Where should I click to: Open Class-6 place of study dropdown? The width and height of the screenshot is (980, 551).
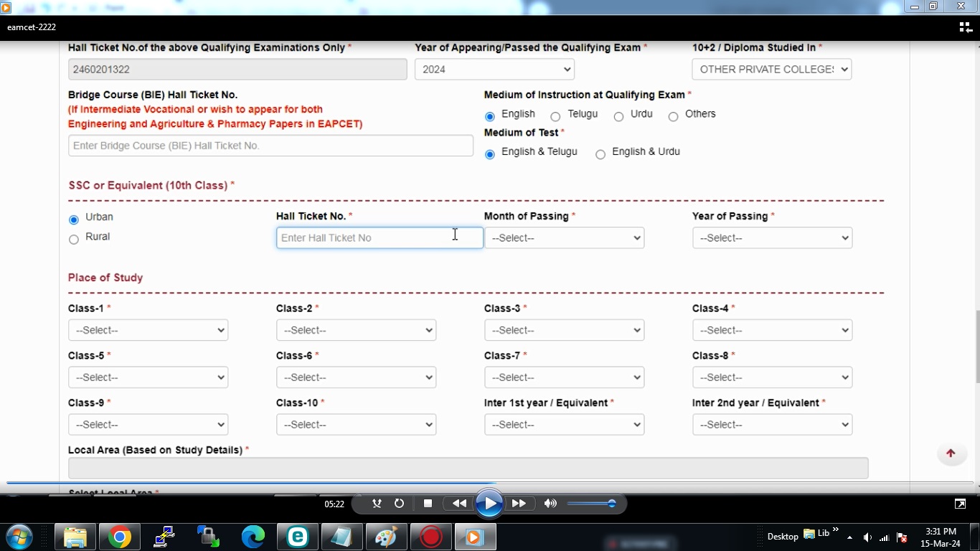(356, 377)
